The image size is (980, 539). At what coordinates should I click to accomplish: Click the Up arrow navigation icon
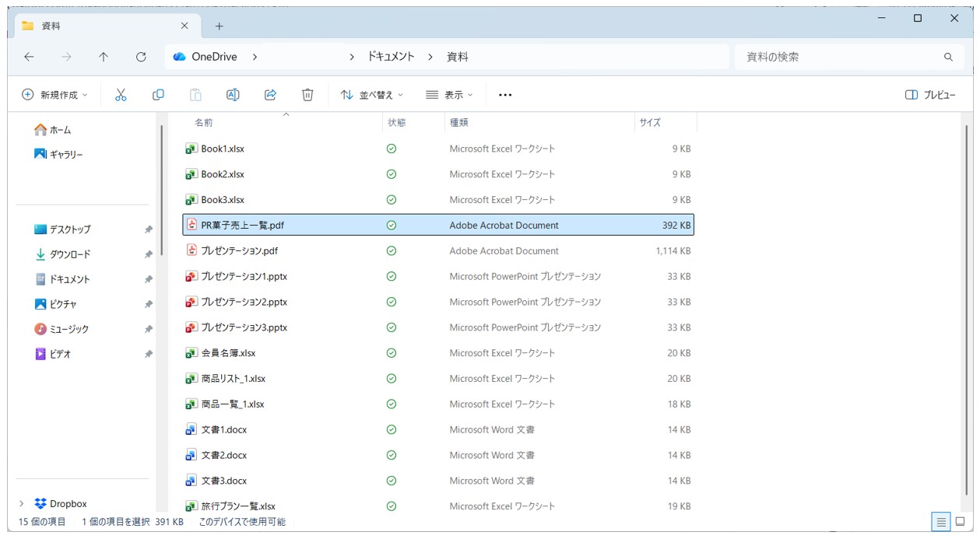coord(104,57)
